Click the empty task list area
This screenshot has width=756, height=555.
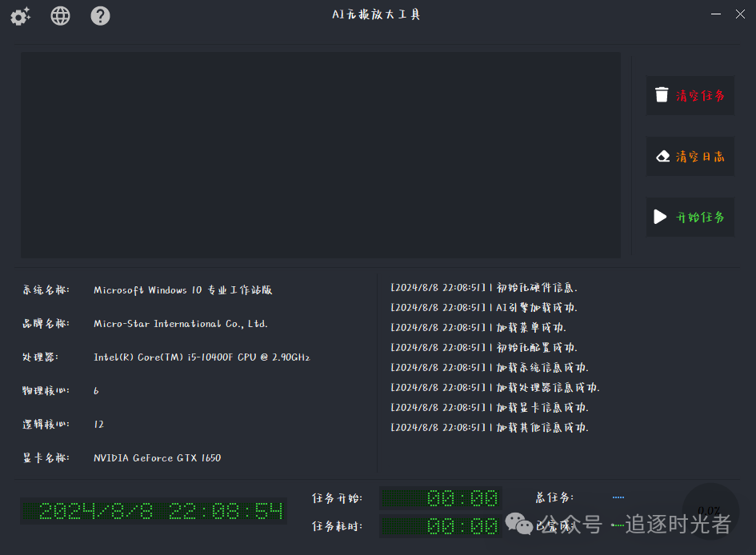(321, 155)
